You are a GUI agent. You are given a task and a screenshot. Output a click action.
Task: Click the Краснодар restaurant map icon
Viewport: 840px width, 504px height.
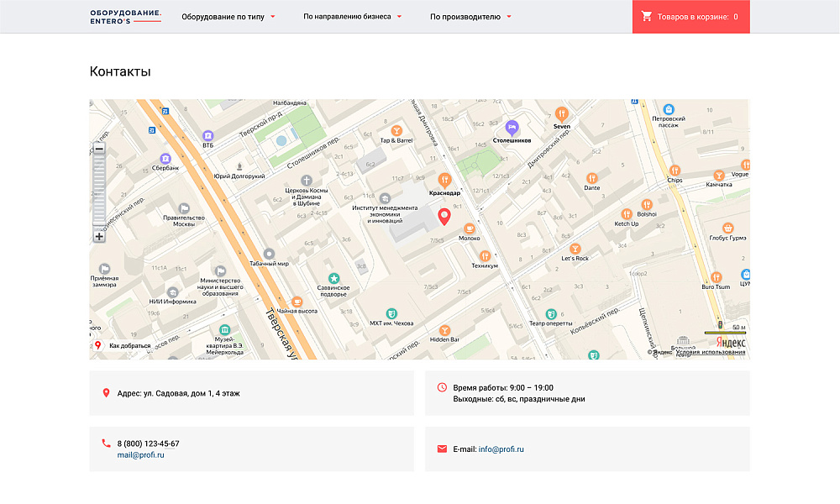coord(445,178)
